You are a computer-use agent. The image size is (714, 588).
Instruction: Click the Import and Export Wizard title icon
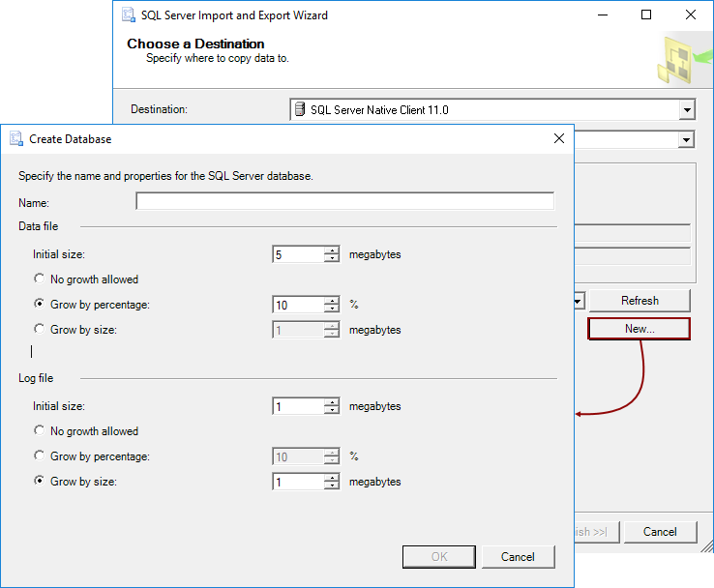click(x=129, y=15)
